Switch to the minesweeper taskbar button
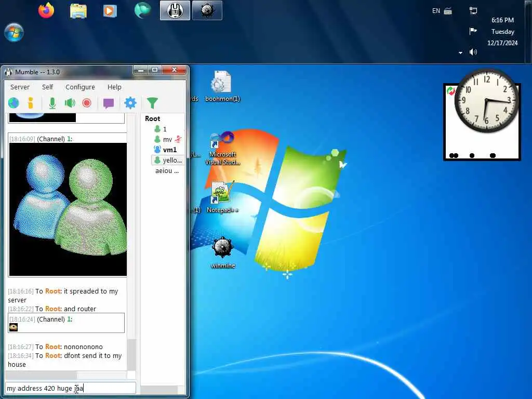This screenshot has height=399, width=532. tap(207, 10)
